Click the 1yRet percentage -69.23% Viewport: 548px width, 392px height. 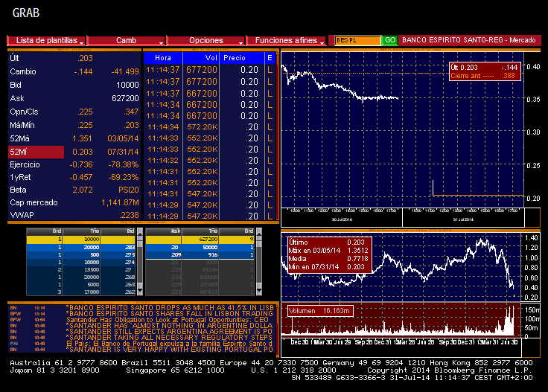tap(124, 177)
